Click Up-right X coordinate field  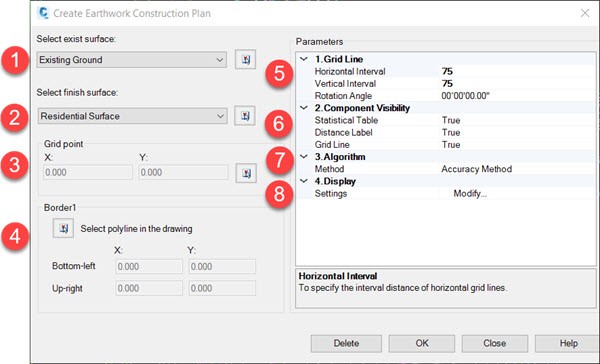pos(149,288)
